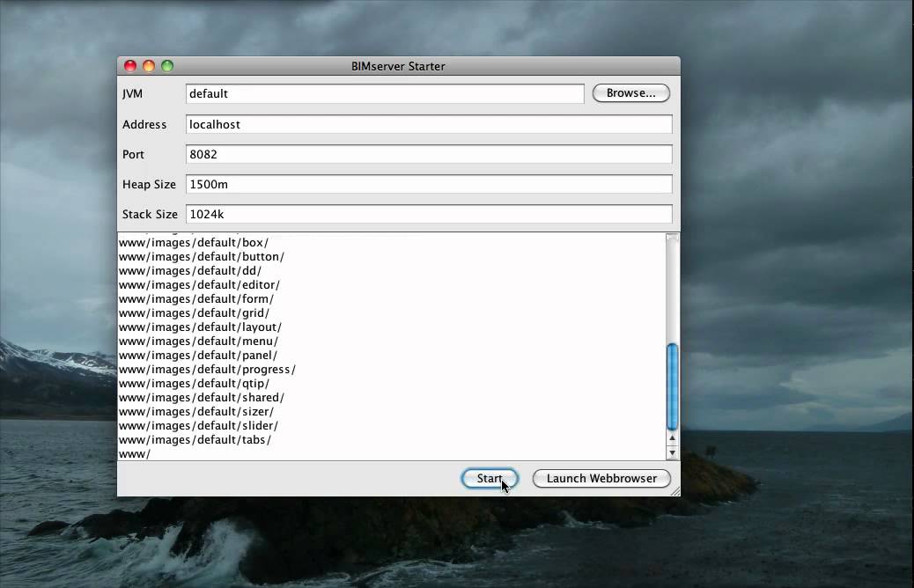Click log line www/images/default/menu/
Screen dimensions: 914x588
(199, 341)
